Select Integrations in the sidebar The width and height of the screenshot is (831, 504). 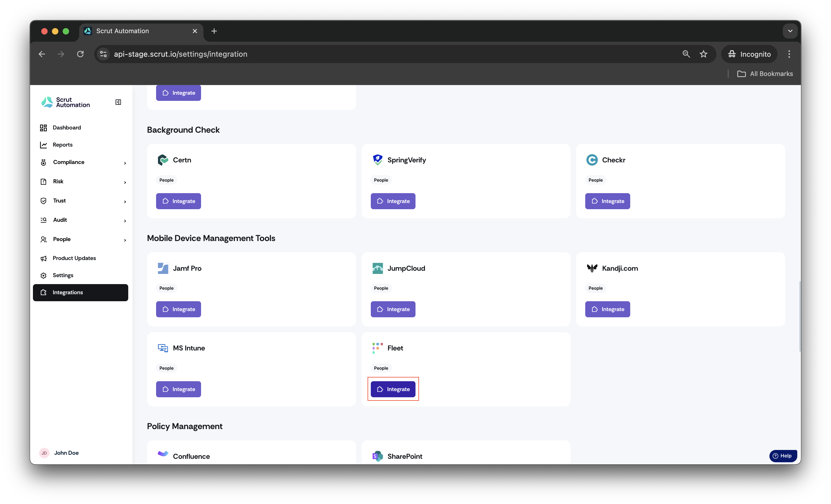tap(81, 292)
